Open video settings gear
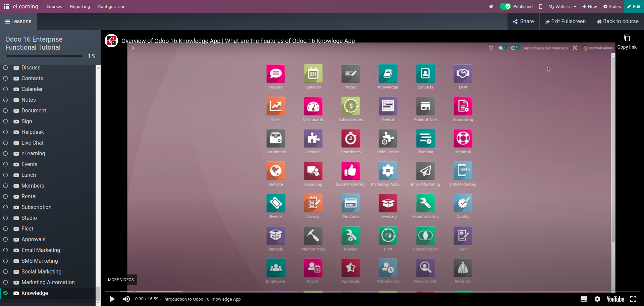The height and width of the screenshot is (306, 644). point(597,299)
